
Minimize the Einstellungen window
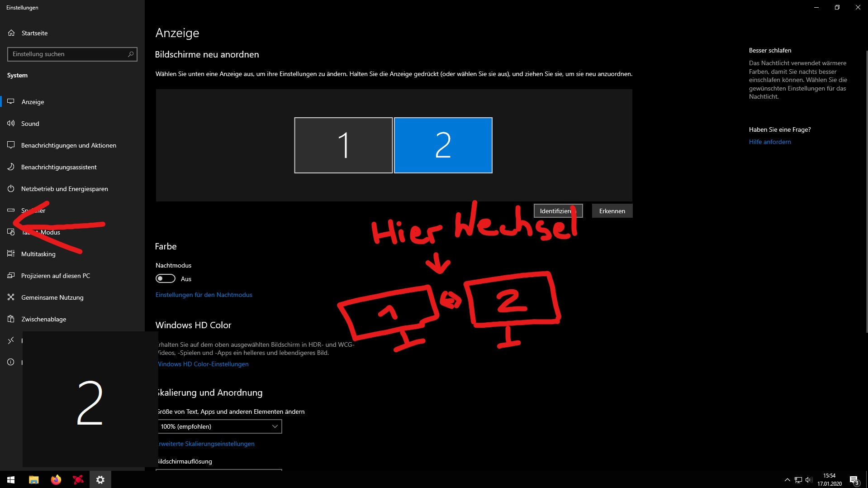coord(816,7)
